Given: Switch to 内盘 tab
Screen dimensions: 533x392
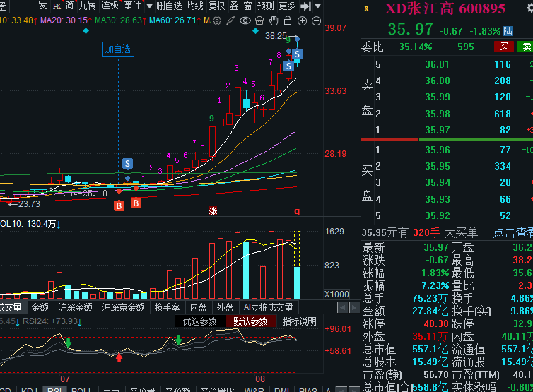Looking at the screenshot, I should (199, 307).
